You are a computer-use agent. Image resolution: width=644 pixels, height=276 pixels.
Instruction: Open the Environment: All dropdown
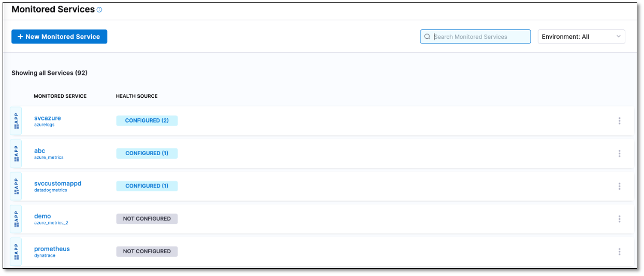[581, 37]
